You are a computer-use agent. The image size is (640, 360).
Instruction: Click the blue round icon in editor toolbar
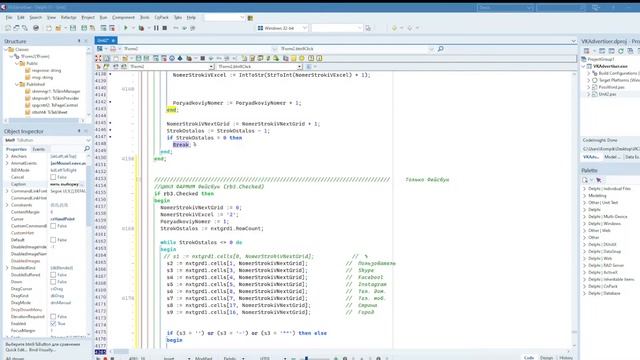tap(172, 58)
